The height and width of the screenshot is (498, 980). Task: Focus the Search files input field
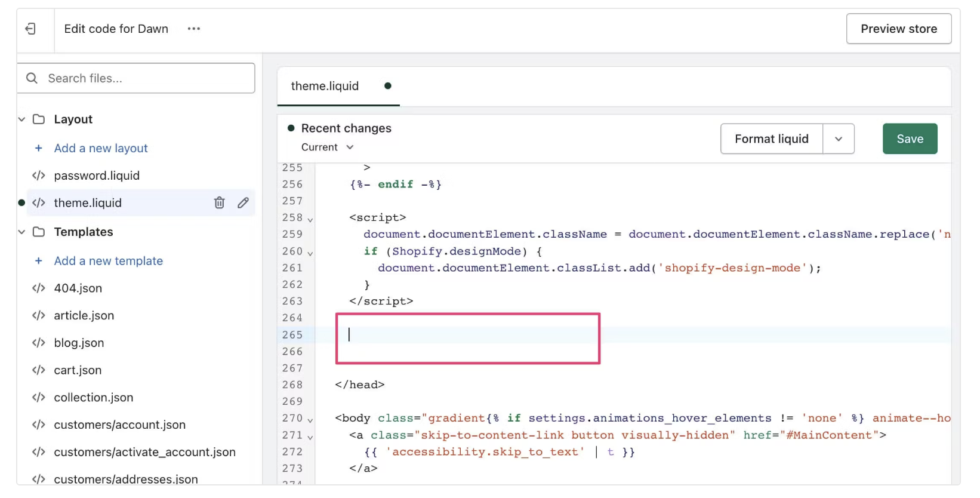coord(136,78)
